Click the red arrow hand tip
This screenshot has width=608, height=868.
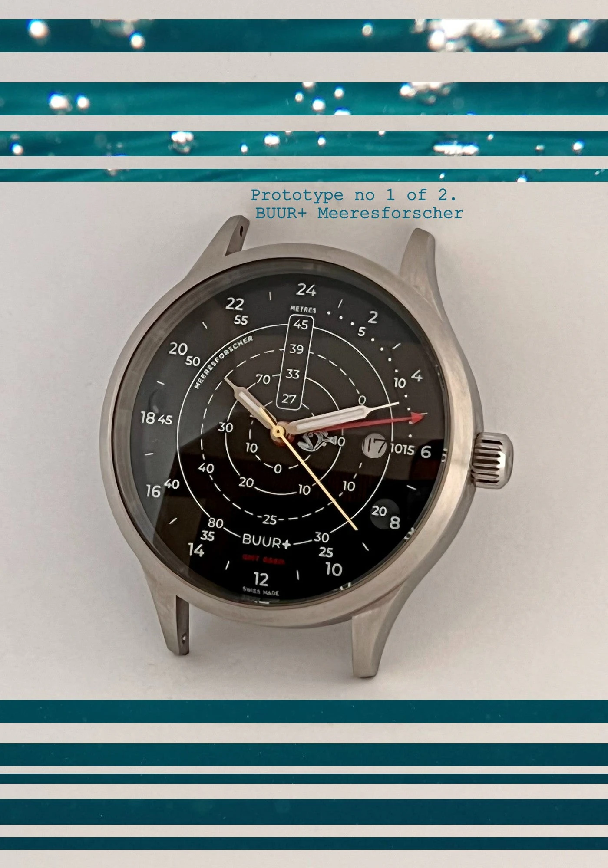coord(417,418)
